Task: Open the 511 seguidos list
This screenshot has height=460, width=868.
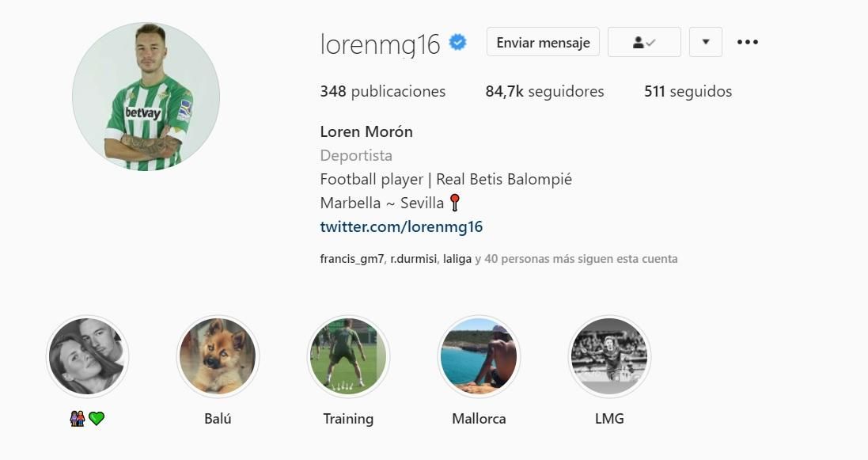Action: pos(688,92)
